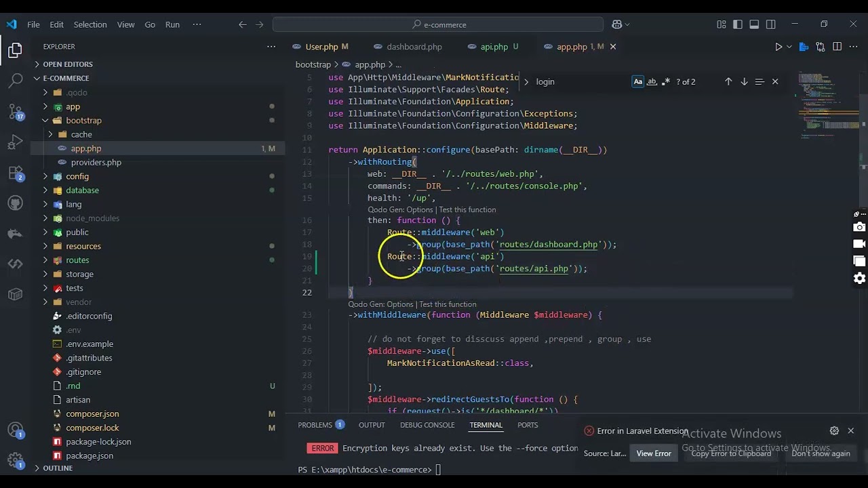
Task: Open the GitHub view in activity bar
Action: point(15,203)
